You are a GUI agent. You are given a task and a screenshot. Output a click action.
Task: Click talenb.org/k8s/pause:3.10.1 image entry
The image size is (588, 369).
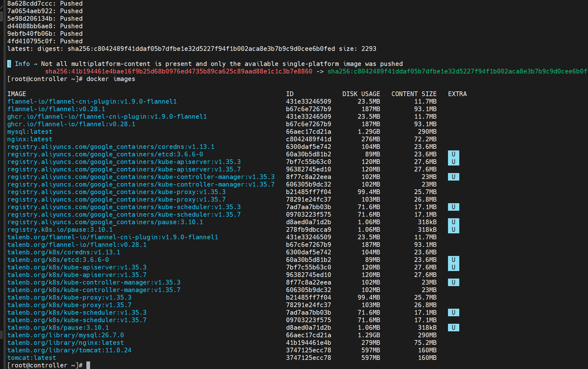[58, 328]
